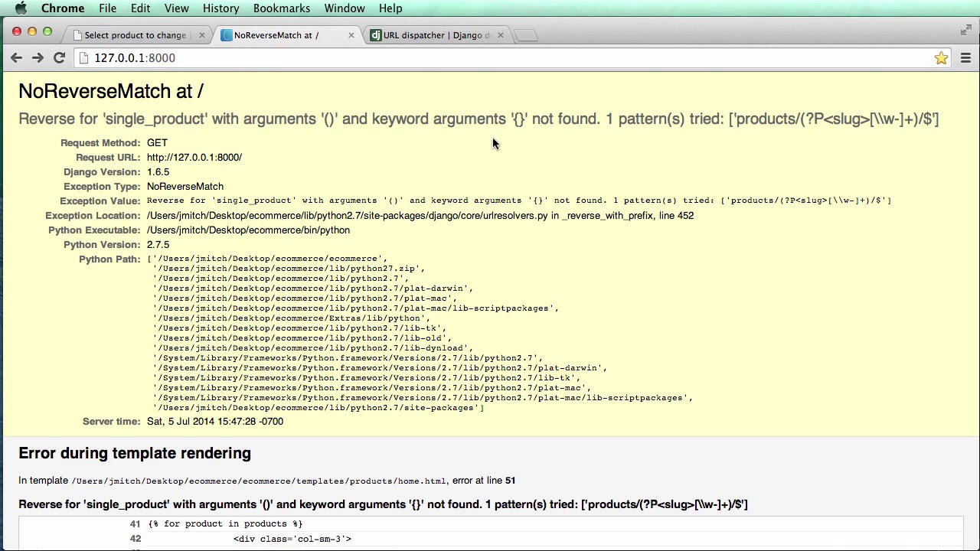Close the Select product to change tab
This screenshot has width=980, height=551.
[202, 35]
